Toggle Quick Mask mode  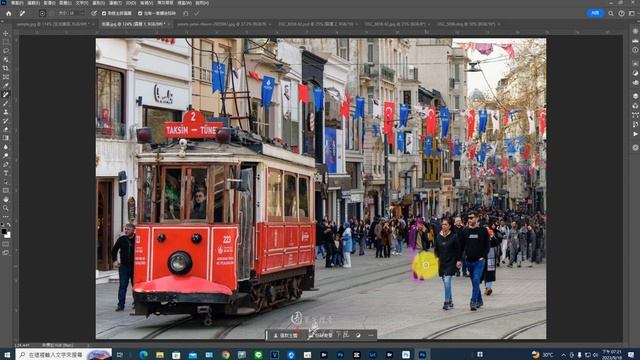pos(6,244)
